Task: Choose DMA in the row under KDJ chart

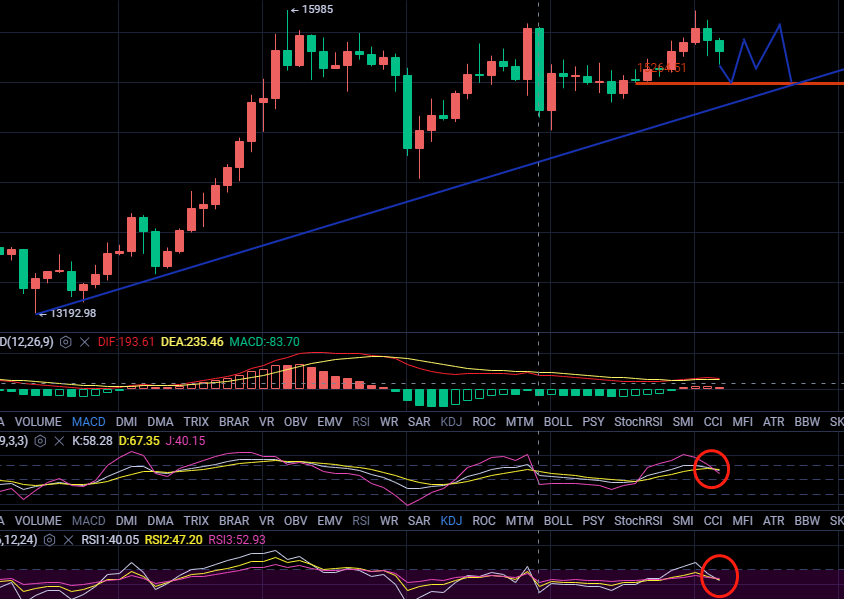Action: [x=160, y=521]
